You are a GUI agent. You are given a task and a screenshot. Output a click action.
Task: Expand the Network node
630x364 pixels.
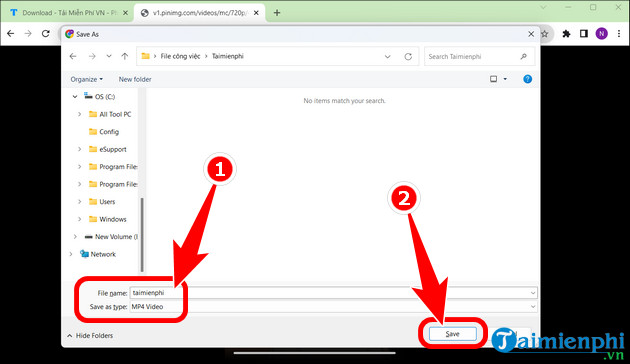(71, 254)
